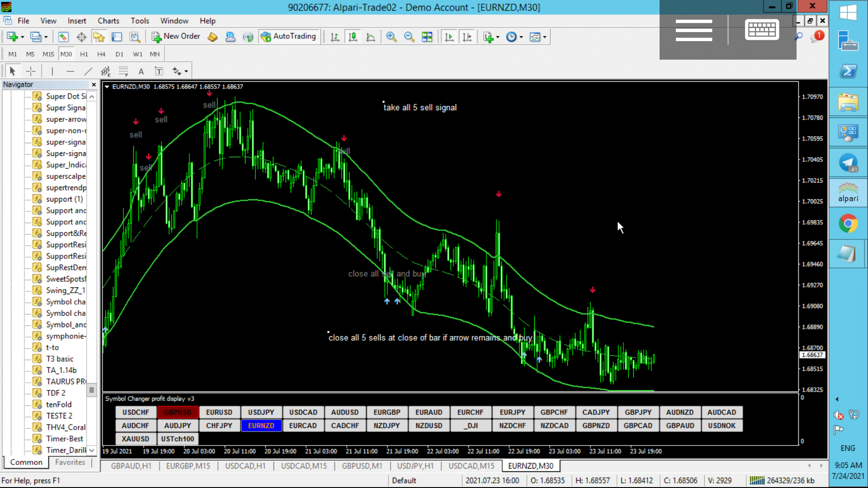This screenshot has width=868, height=488.
Task: Toggle the AutoTrading button
Action: [x=289, y=37]
